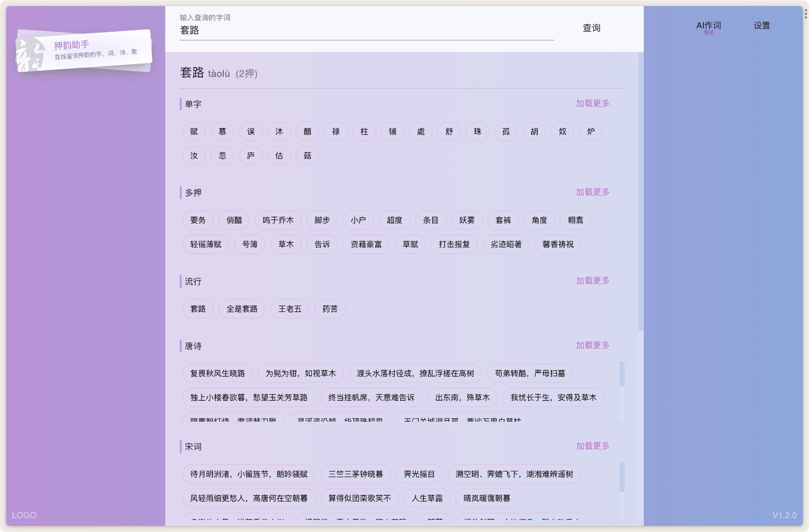Image resolution: width=809 pixels, height=532 pixels.
Task: Click the main results vertical scrollbar
Action: pos(641,192)
